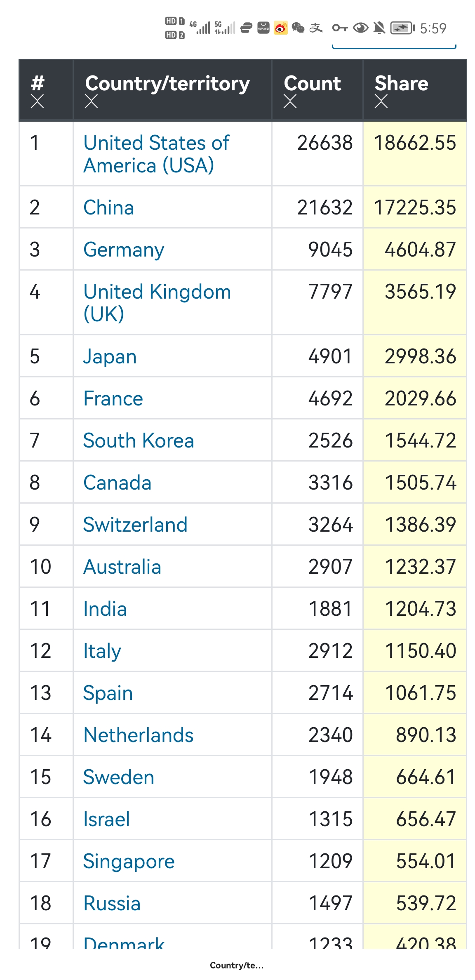This screenshot has height=980, width=475.
Task: Open the United States of America link
Action: 156,154
